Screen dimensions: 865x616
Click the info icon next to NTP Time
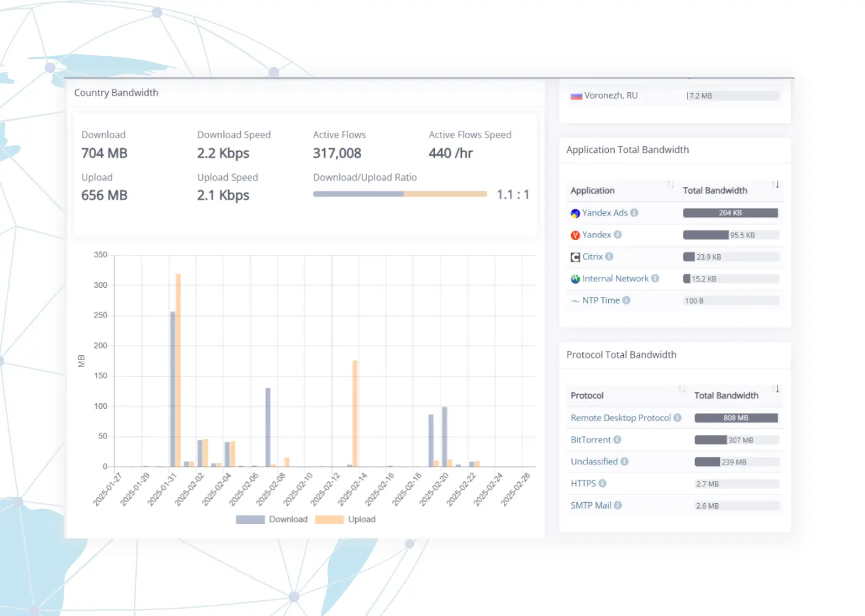tap(627, 300)
